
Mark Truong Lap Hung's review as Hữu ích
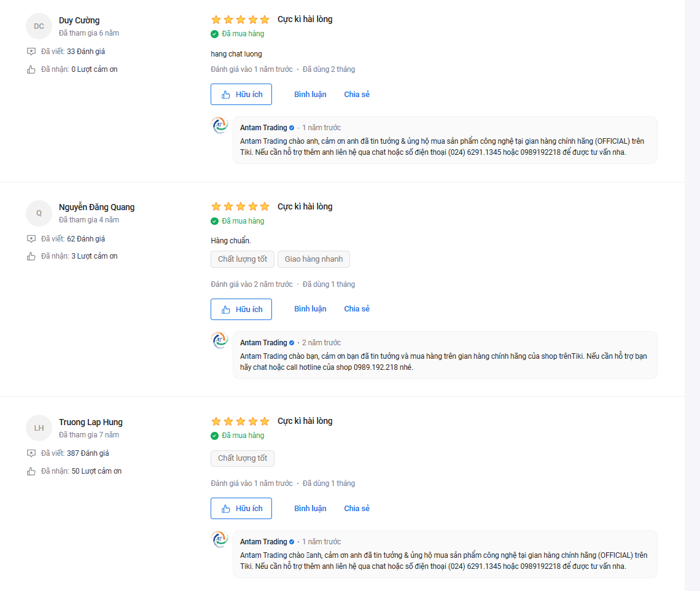pos(241,509)
